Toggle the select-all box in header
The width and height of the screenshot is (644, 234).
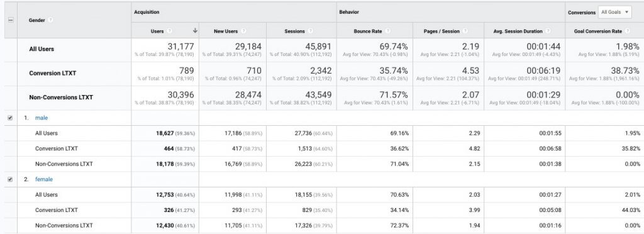[11, 20]
